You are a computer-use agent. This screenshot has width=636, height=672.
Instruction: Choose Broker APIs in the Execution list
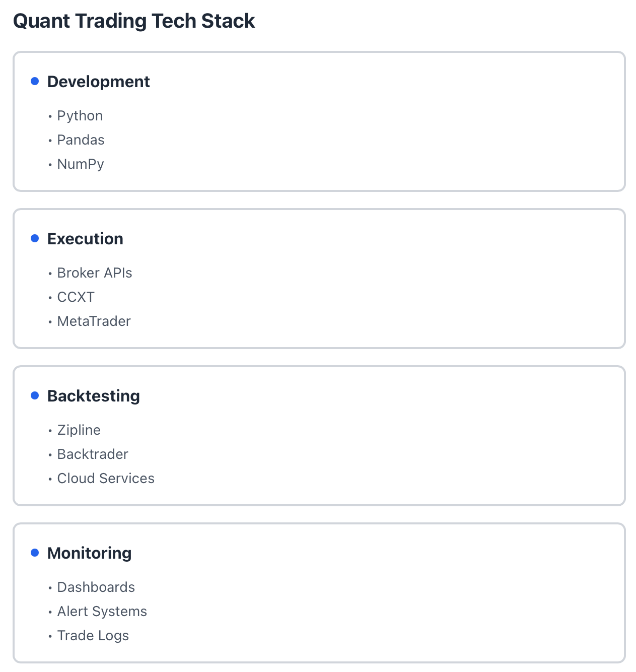[95, 273]
